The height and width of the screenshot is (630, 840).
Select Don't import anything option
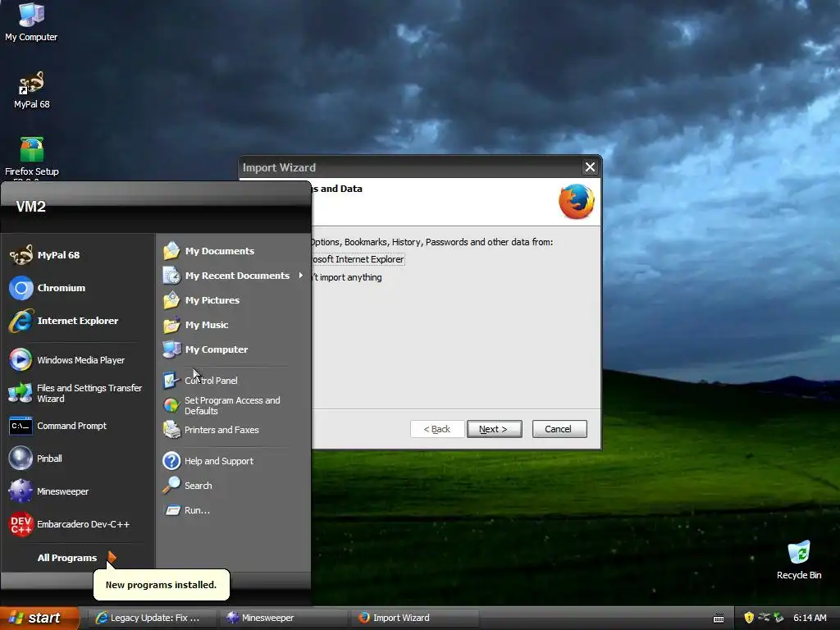pyautogui.click(x=347, y=277)
